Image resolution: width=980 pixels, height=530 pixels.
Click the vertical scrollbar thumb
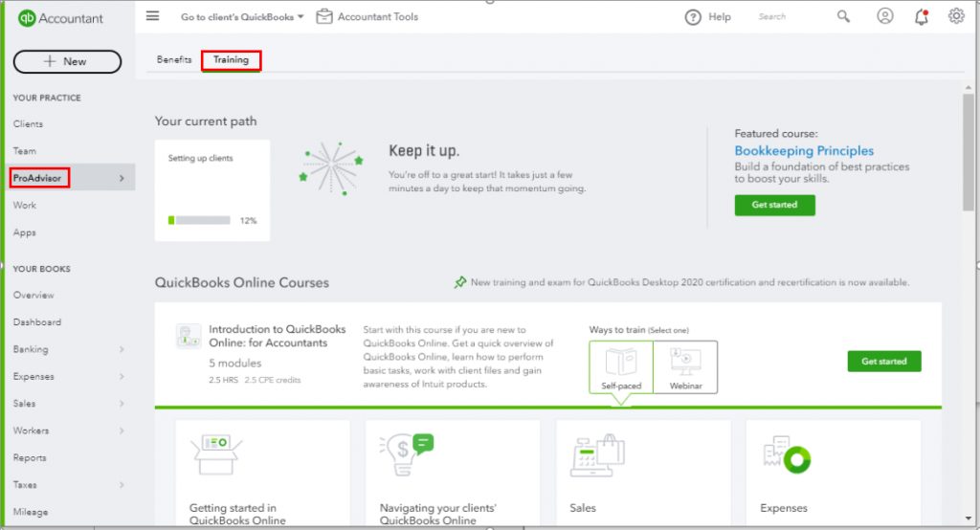969,152
